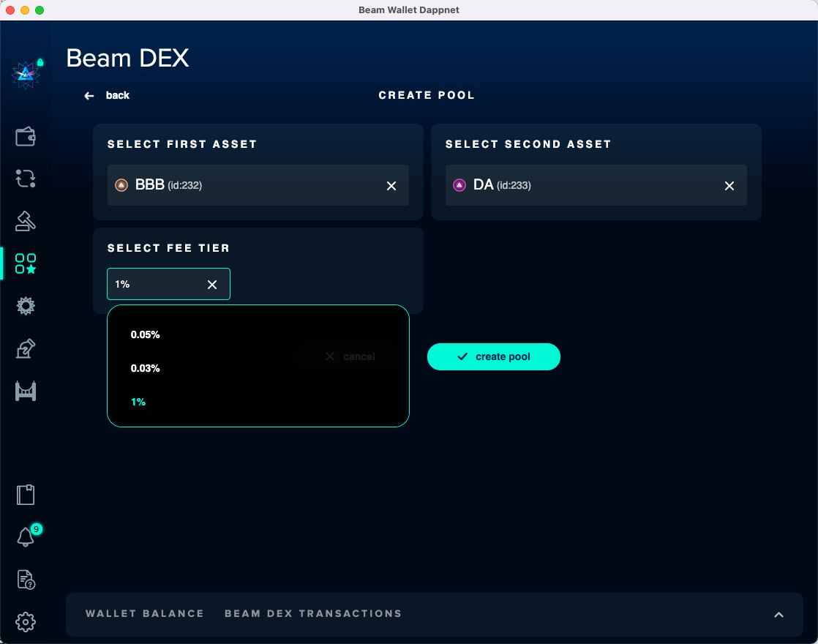The width and height of the screenshot is (818, 644).
Task: Click the DA asset icon
Action: [x=459, y=185]
